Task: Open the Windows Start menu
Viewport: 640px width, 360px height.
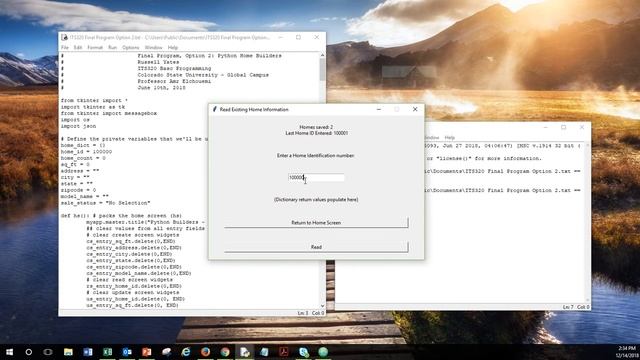Action: coord(9,351)
